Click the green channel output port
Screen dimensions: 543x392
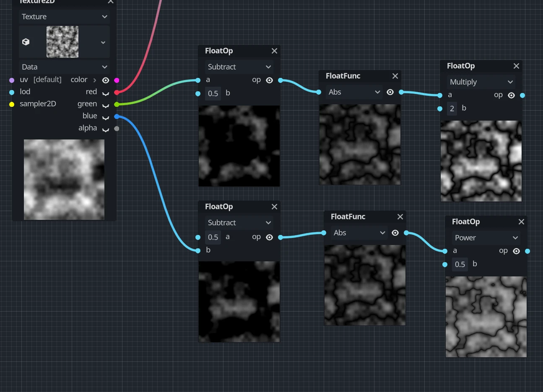117,104
